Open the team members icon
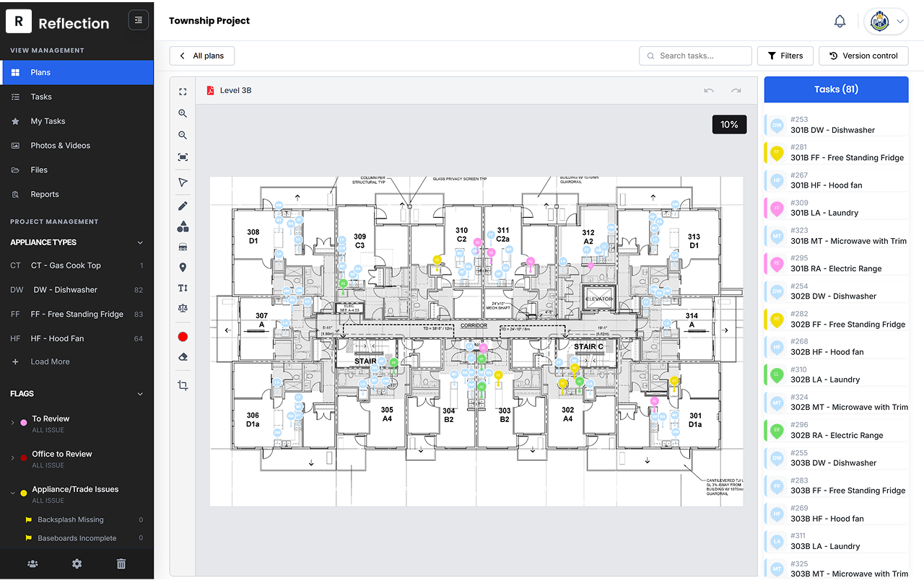This screenshot has width=924, height=580. click(x=32, y=564)
